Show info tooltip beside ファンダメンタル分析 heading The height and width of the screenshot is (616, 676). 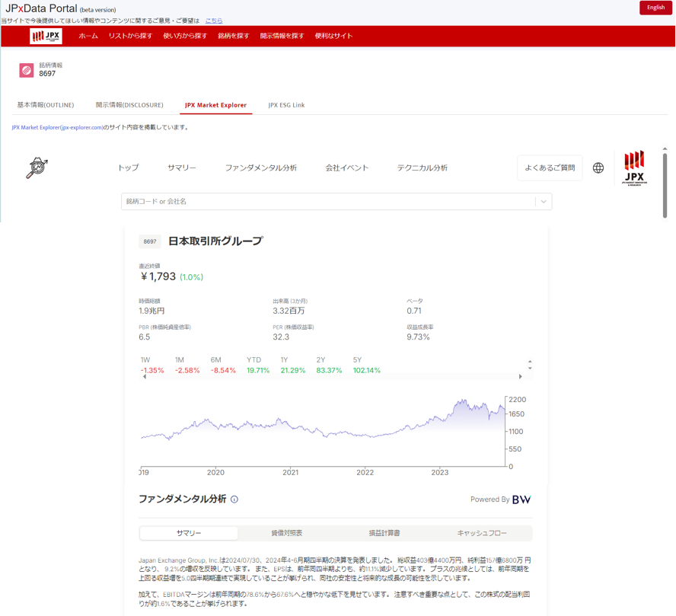234,500
